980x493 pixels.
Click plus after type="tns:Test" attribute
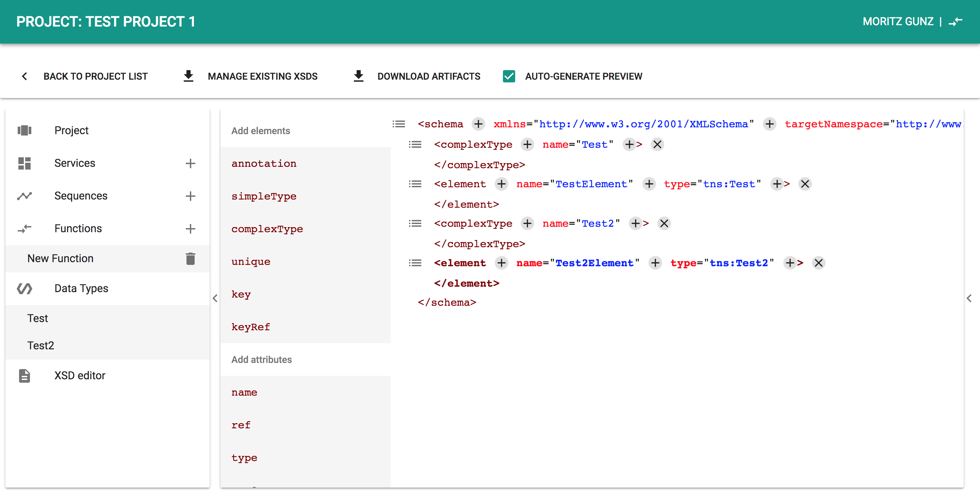pyautogui.click(x=777, y=184)
